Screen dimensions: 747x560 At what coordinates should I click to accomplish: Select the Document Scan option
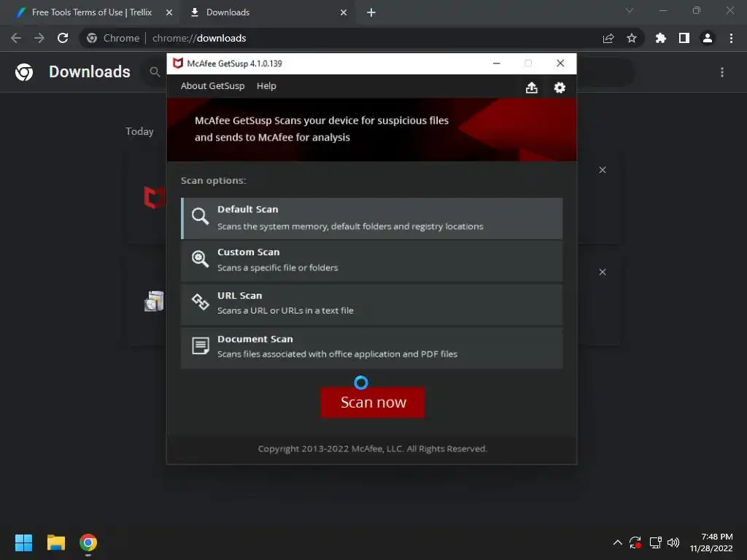coord(371,348)
